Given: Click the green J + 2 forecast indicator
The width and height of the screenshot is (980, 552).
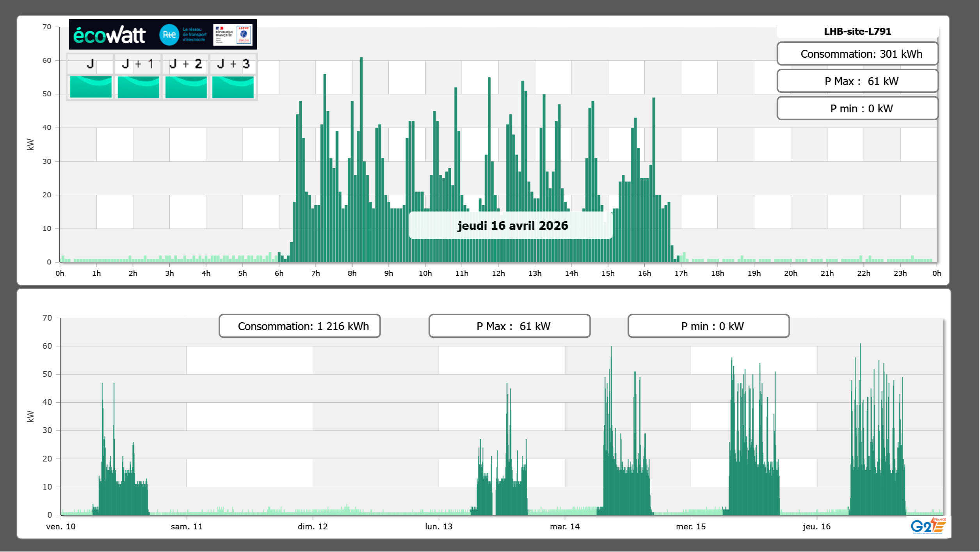Looking at the screenshot, I should (186, 87).
